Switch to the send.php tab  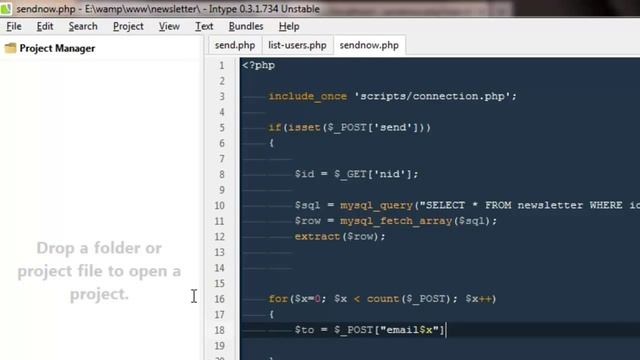[235, 45]
